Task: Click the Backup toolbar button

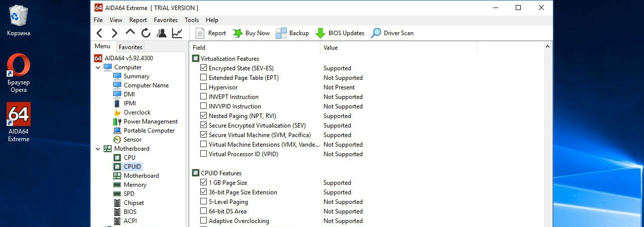Action: (x=292, y=33)
